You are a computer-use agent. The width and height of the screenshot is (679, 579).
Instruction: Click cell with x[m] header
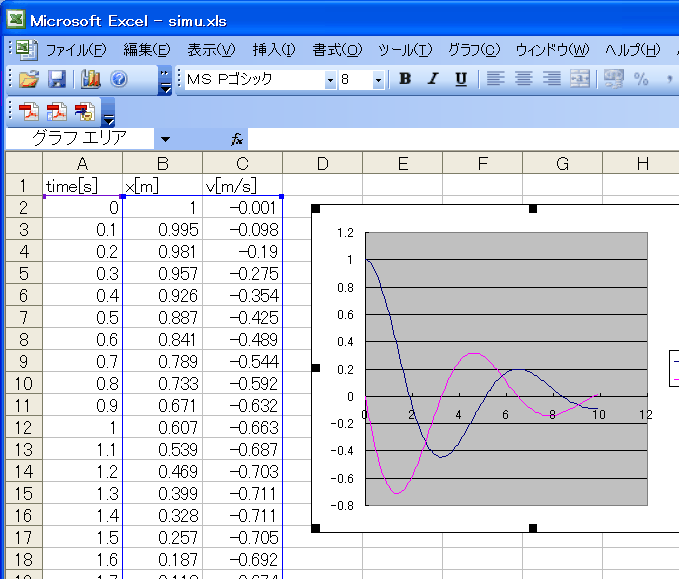162,186
